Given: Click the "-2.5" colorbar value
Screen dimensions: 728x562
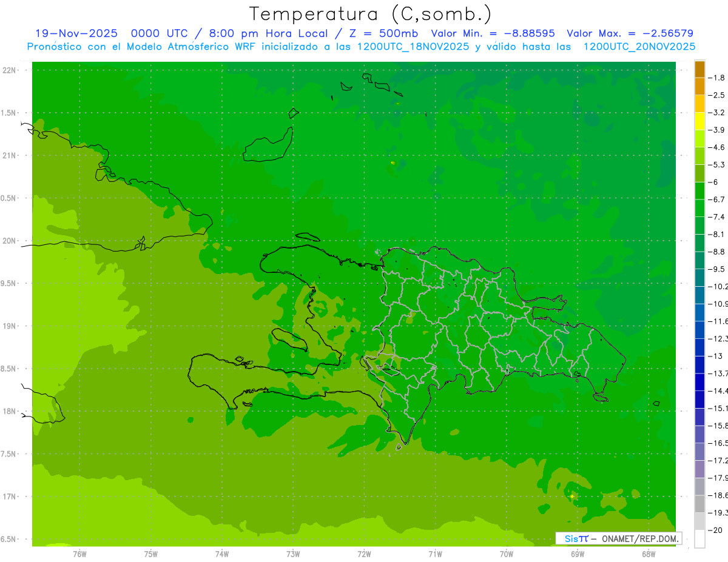Looking at the screenshot, I should 716,95.
